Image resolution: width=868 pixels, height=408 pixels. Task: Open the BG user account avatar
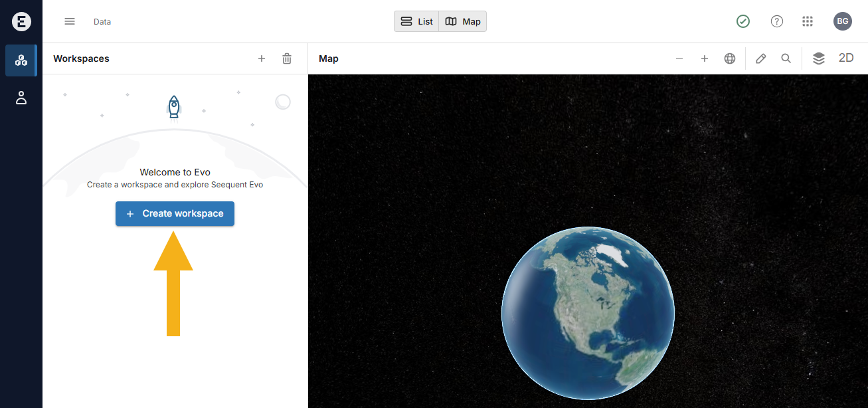point(843,21)
